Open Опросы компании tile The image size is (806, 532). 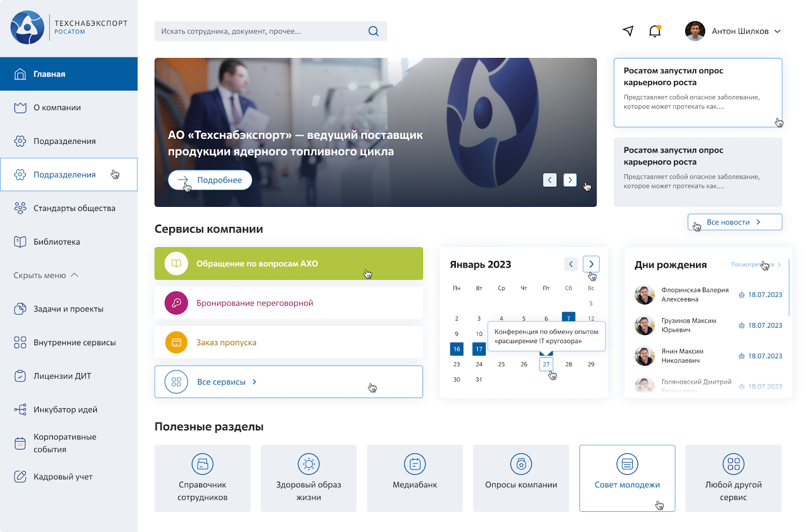pyautogui.click(x=521, y=478)
